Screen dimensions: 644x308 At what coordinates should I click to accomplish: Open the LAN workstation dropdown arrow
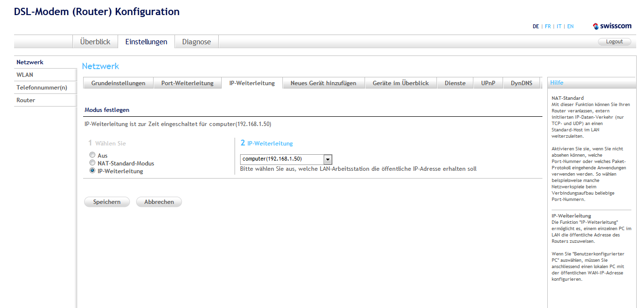[x=328, y=159]
